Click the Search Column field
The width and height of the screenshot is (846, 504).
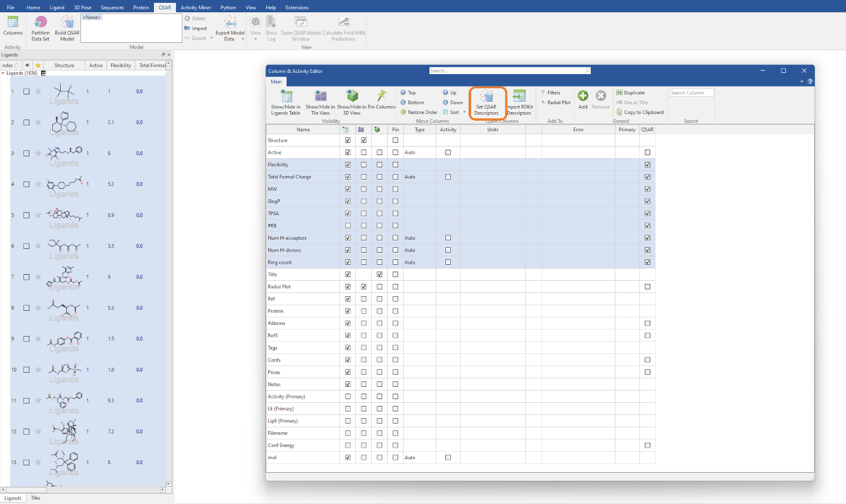click(691, 93)
